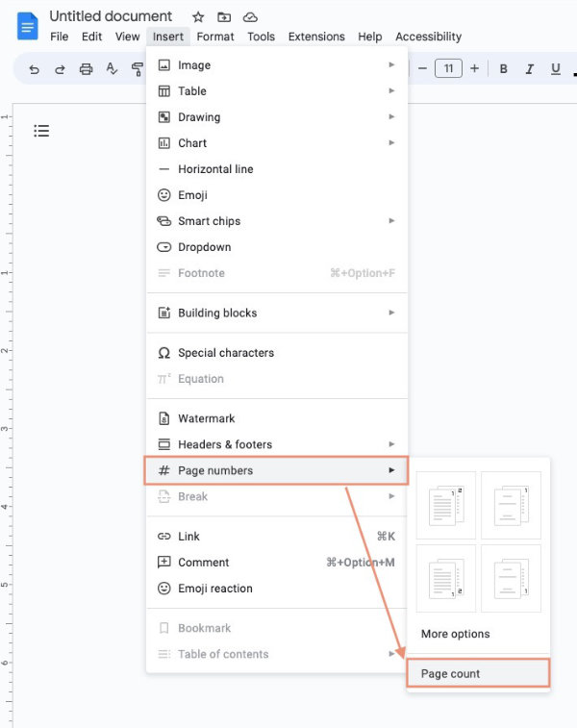This screenshot has width=577, height=728.
Task: Expand Headers & footers submenu
Action: tap(277, 444)
